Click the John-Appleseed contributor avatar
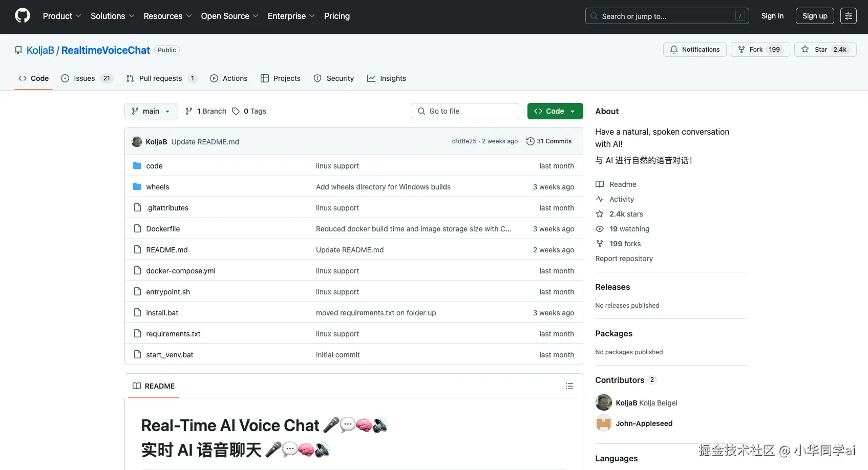Viewport: 868px width, 470px height. point(604,423)
